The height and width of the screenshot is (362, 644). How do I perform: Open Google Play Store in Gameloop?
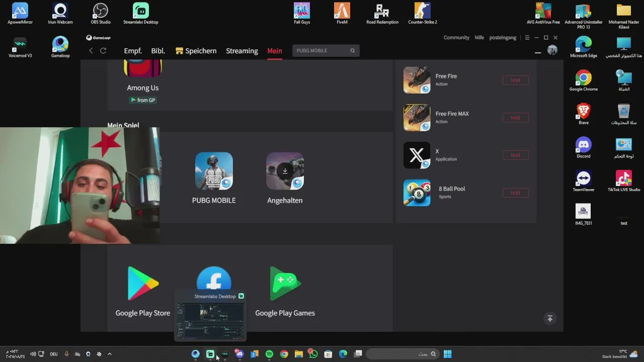143,284
